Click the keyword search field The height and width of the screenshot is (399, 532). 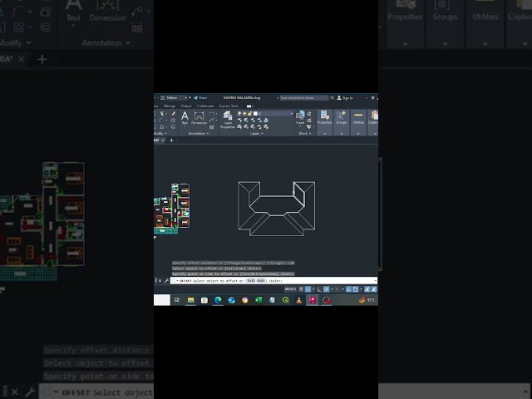tap(304, 98)
